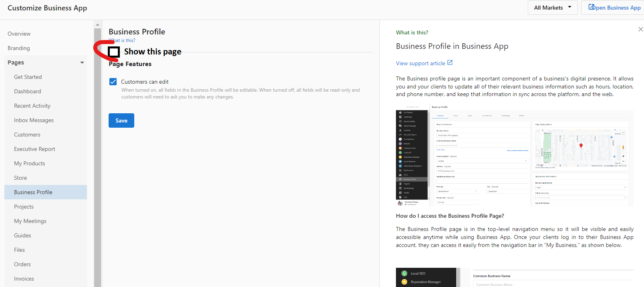The height and width of the screenshot is (287, 644).
Task: Close the What is this help panel
Action: pos(640,29)
